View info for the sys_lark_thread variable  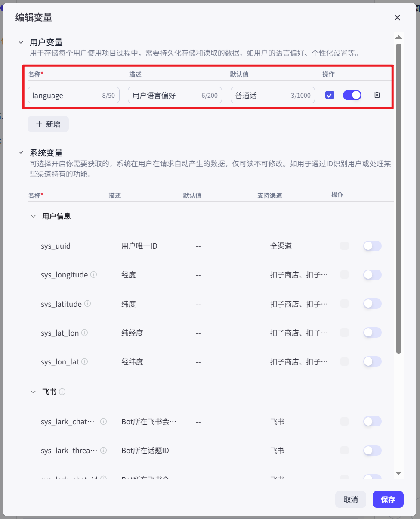click(103, 450)
